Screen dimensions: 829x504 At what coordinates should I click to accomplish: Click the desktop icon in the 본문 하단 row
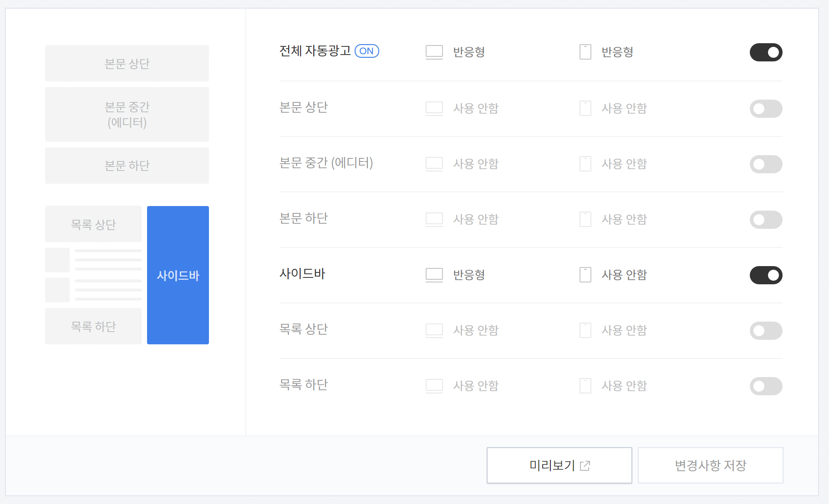tap(434, 219)
